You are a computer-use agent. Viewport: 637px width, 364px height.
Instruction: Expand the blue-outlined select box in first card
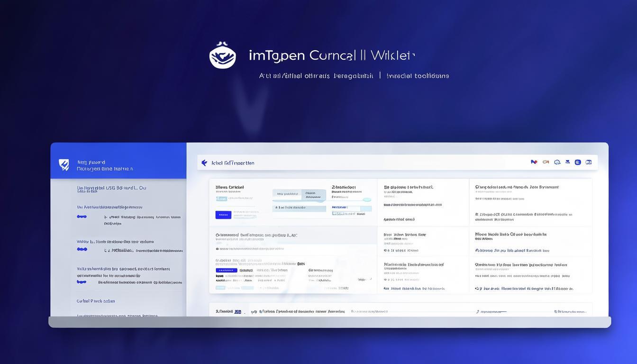coord(351,209)
